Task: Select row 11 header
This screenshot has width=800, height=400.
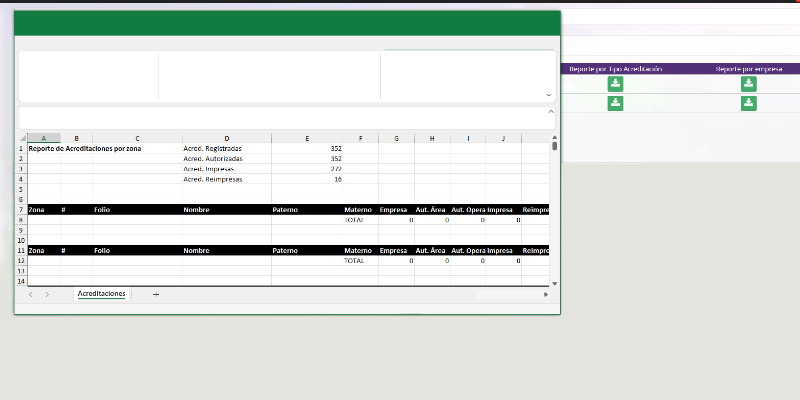Action: tap(21, 251)
